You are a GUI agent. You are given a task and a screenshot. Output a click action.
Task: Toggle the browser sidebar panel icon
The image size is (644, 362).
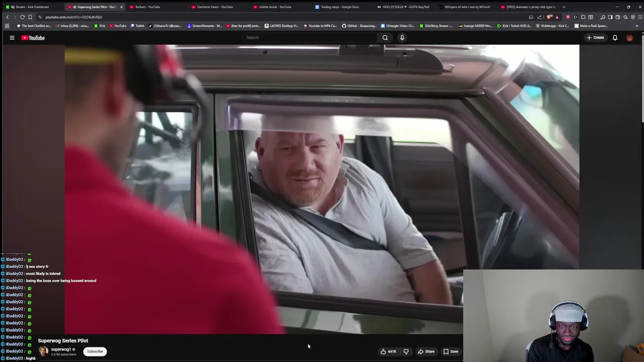click(610, 17)
